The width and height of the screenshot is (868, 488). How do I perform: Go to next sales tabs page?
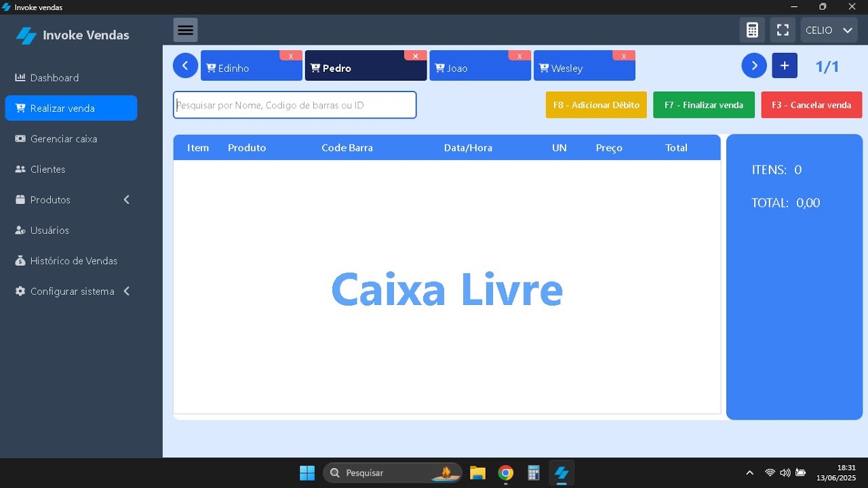(754, 66)
